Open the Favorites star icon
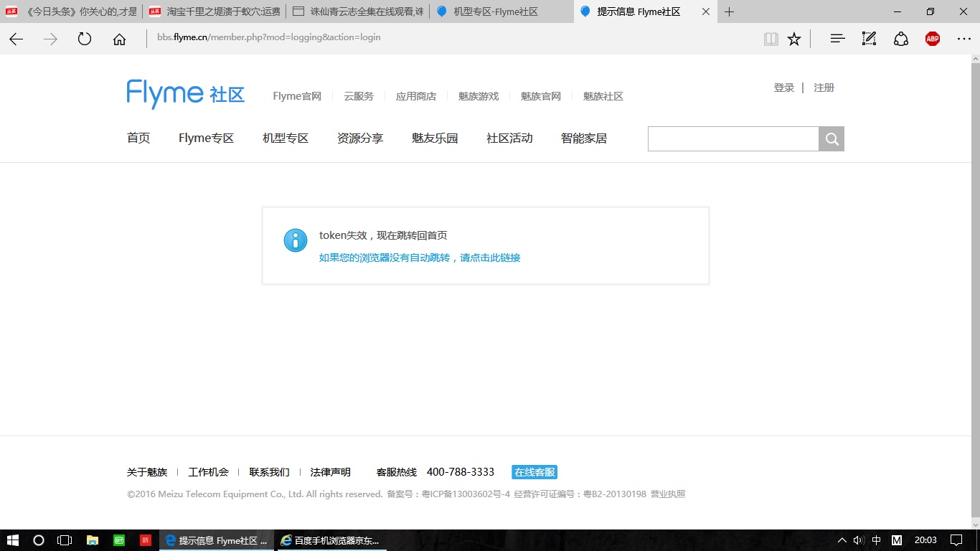The image size is (980, 551). point(794,39)
